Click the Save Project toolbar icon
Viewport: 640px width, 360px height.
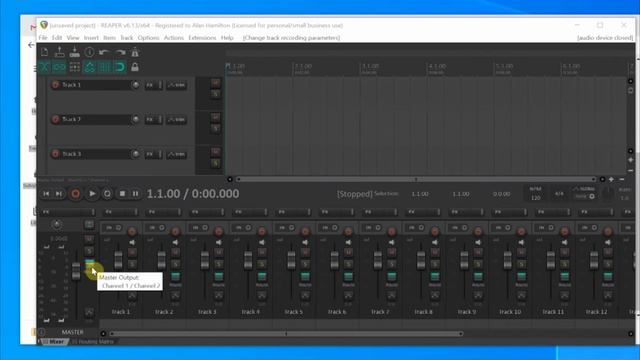coord(74,52)
